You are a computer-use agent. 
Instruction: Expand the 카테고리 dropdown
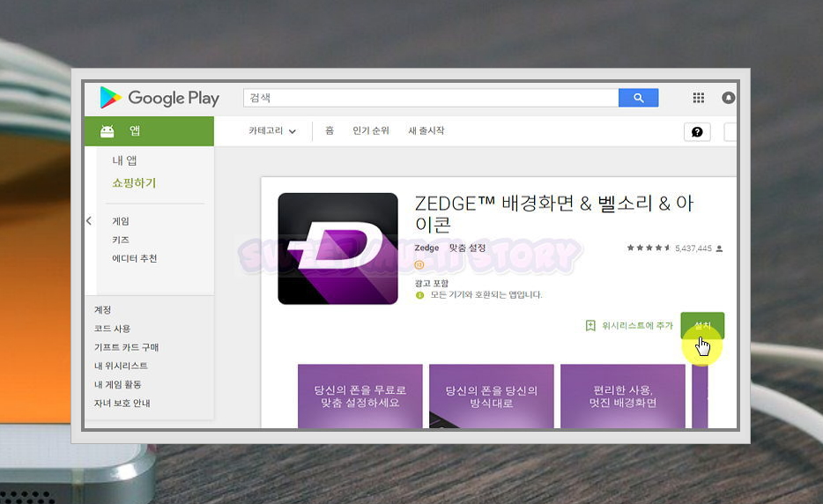coord(272,130)
